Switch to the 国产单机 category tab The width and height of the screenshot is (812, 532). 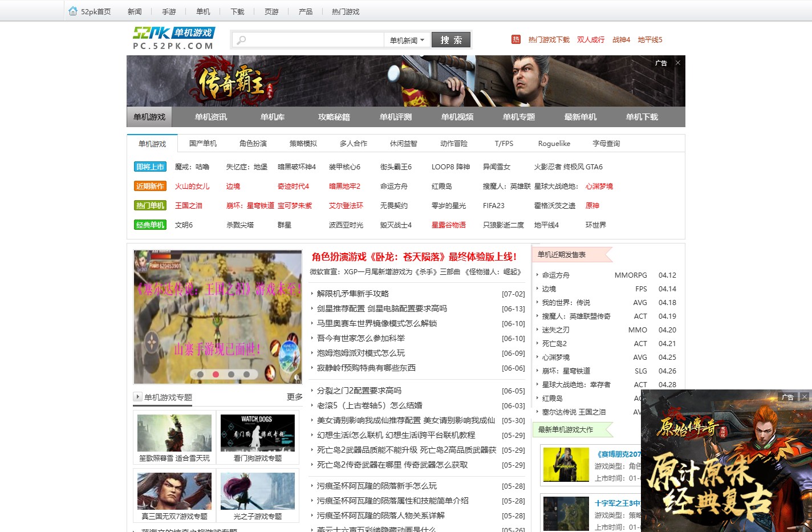(203, 144)
